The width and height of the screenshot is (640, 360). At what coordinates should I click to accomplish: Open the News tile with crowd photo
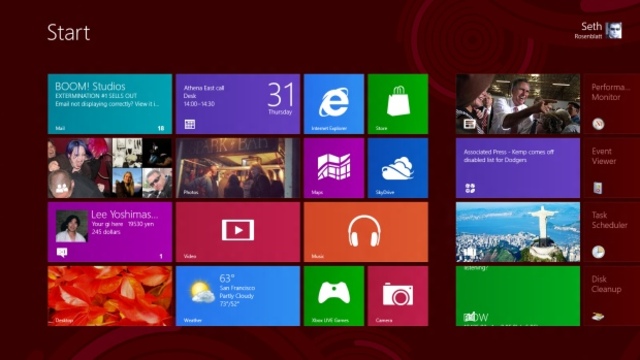[518, 104]
